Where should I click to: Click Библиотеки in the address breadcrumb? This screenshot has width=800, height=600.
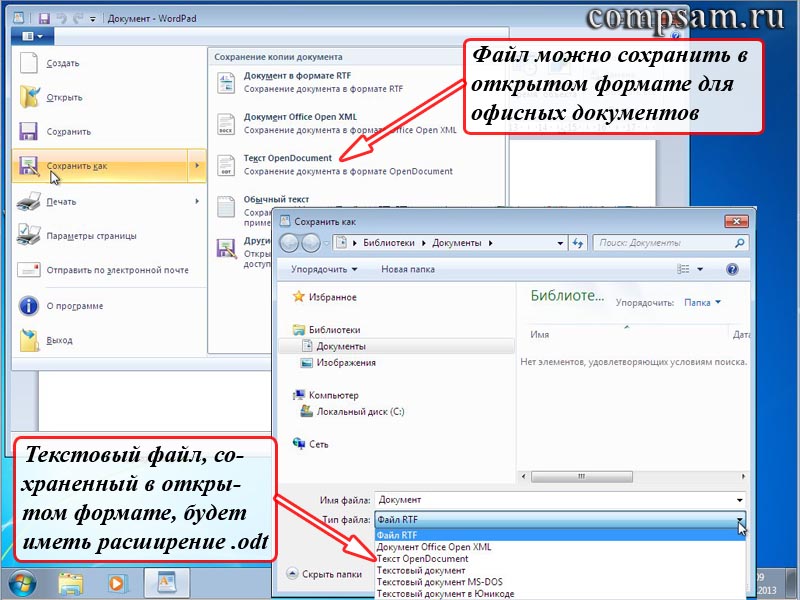[x=389, y=243]
